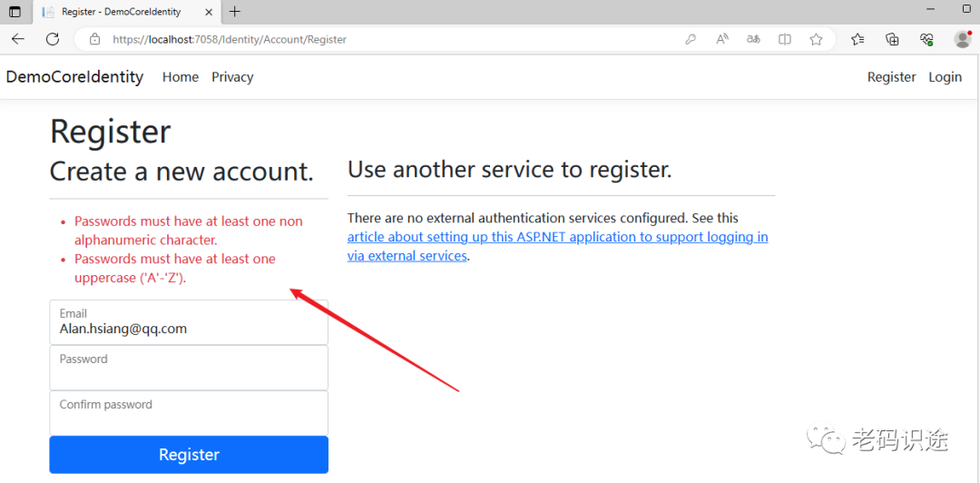Open Tab actions menu in title bar
The width and height of the screenshot is (980, 483).
click(15, 12)
